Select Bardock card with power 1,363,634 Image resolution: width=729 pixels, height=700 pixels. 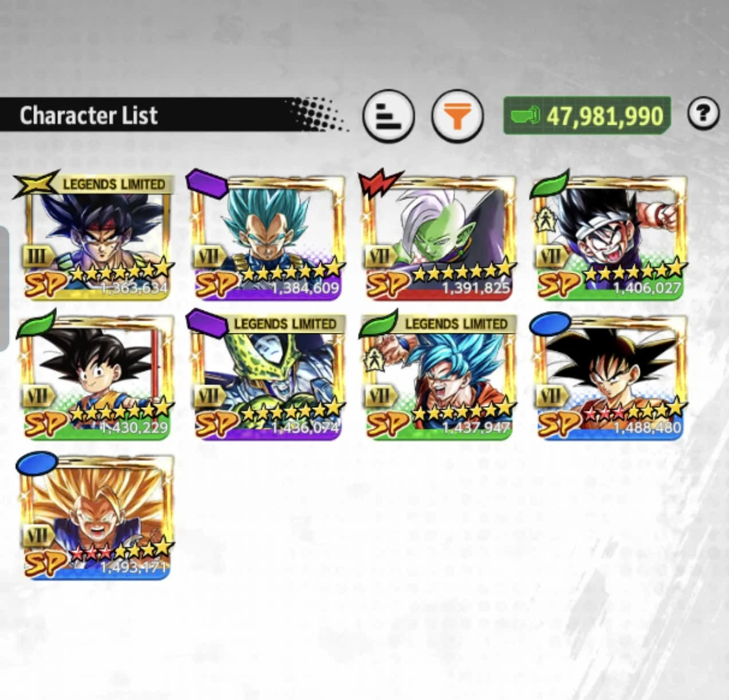97,237
